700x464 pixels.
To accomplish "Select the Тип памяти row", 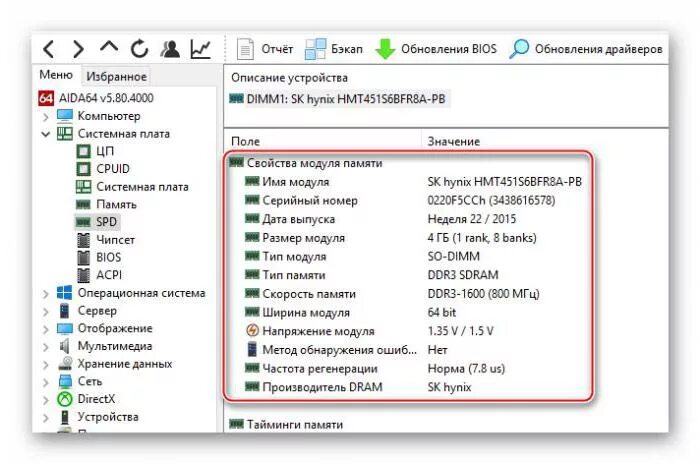I will coord(371,275).
